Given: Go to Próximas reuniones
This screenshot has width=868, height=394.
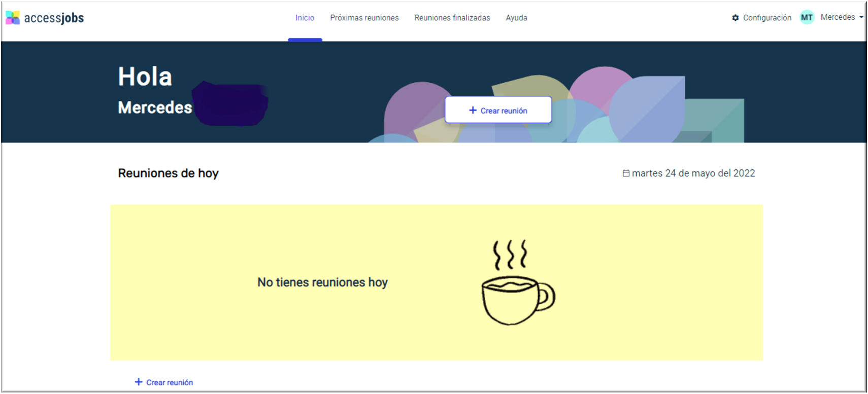Looking at the screenshot, I should [364, 18].
